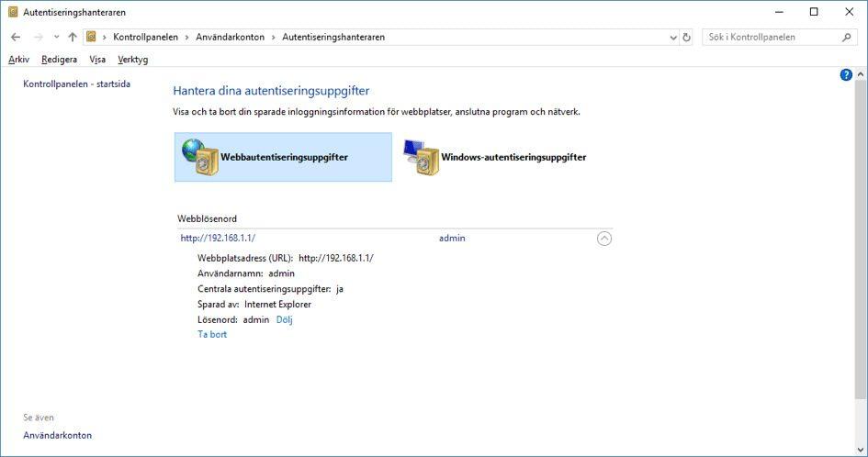Collapse the 192.168.1.1 credential entry
The image size is (868, 457).
tap(603, 239)
